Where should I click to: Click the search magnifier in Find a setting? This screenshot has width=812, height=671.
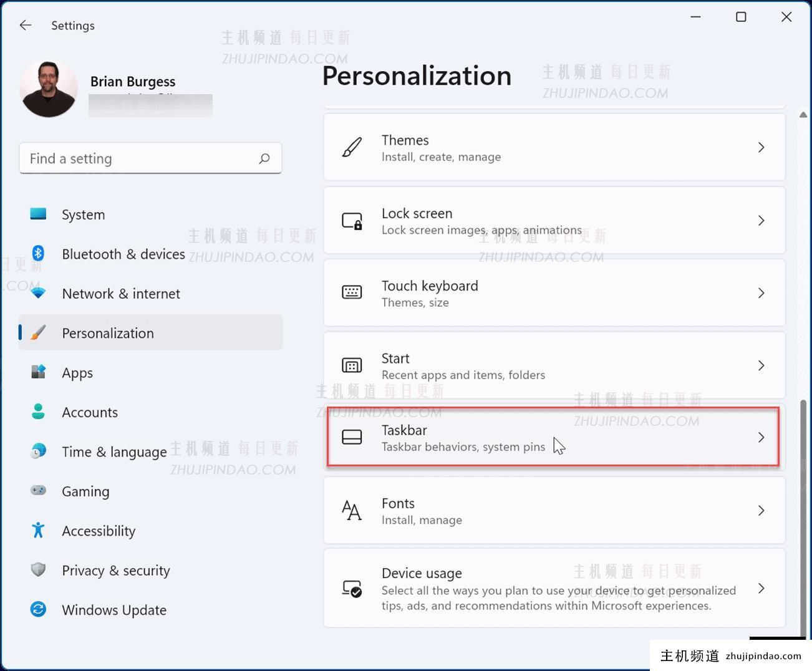(x=264, y=158)
